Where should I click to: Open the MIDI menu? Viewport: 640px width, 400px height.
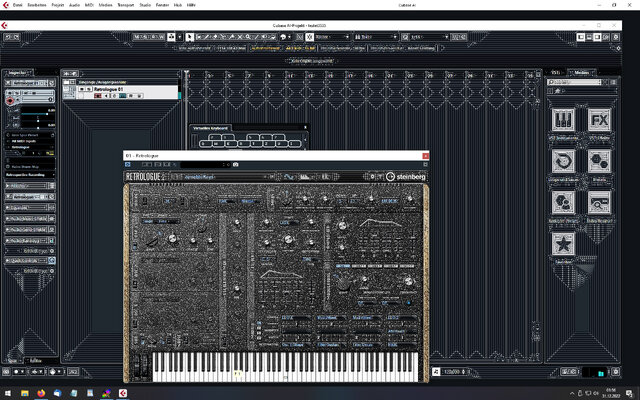tap(89, 5)
